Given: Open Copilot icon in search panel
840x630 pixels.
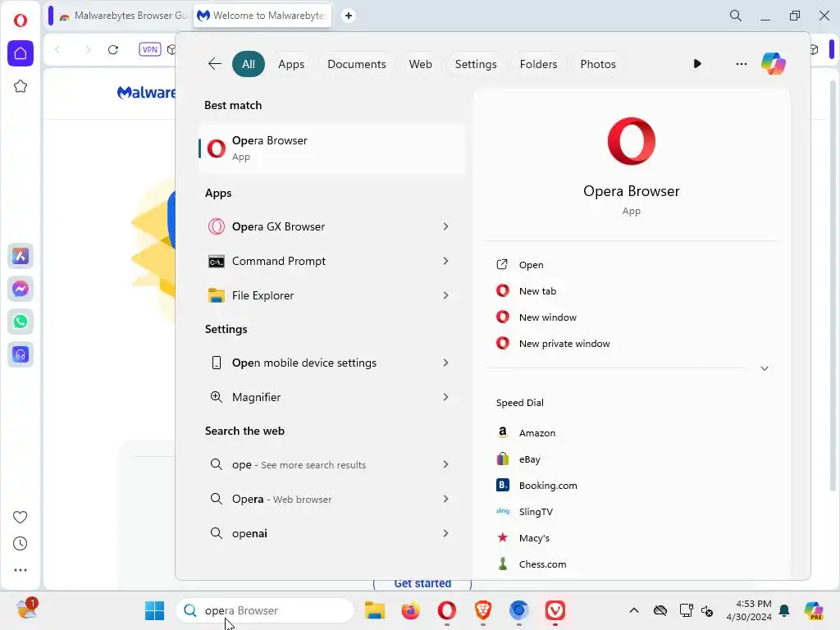Looking at the screenshot, I should pos(773,64).
